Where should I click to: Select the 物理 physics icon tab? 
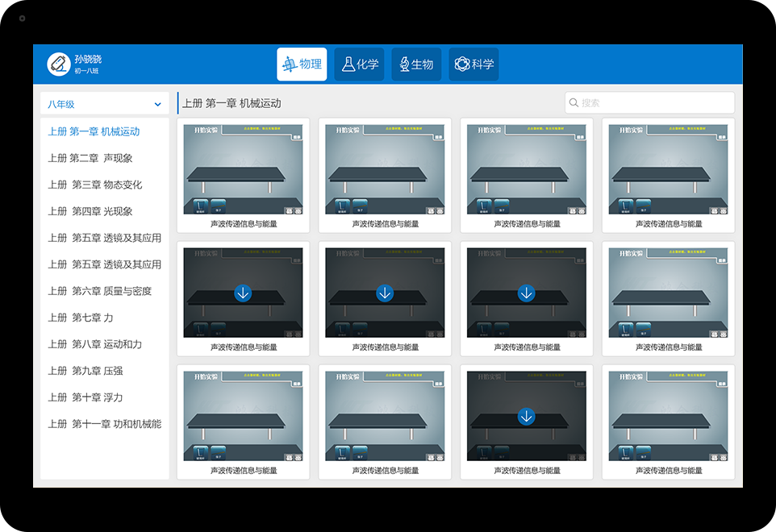pos(302,64)
